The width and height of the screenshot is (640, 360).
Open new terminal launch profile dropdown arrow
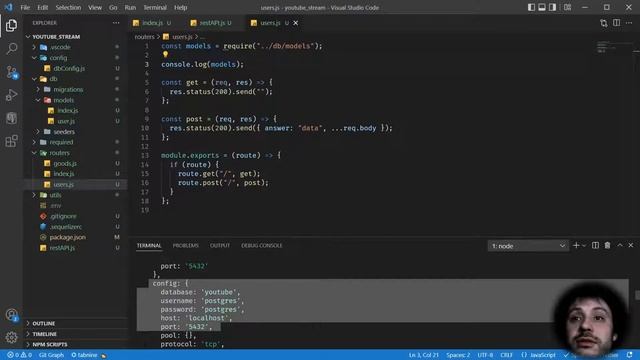584,245
